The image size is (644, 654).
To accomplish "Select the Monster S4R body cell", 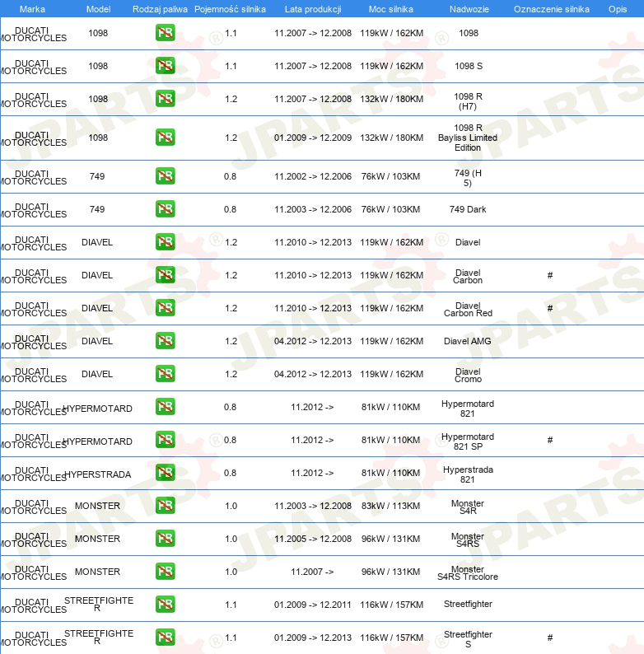I will click(x=468, y=507).
